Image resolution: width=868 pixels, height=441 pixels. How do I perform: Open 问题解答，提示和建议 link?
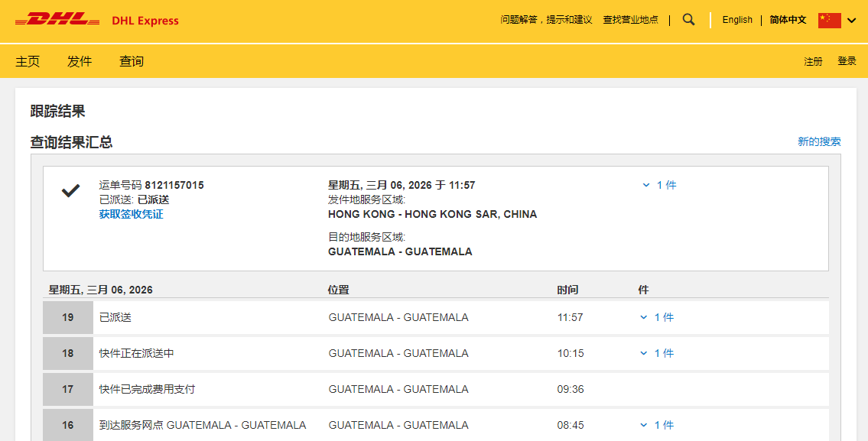pyautogui.click(x=546, y=20)
